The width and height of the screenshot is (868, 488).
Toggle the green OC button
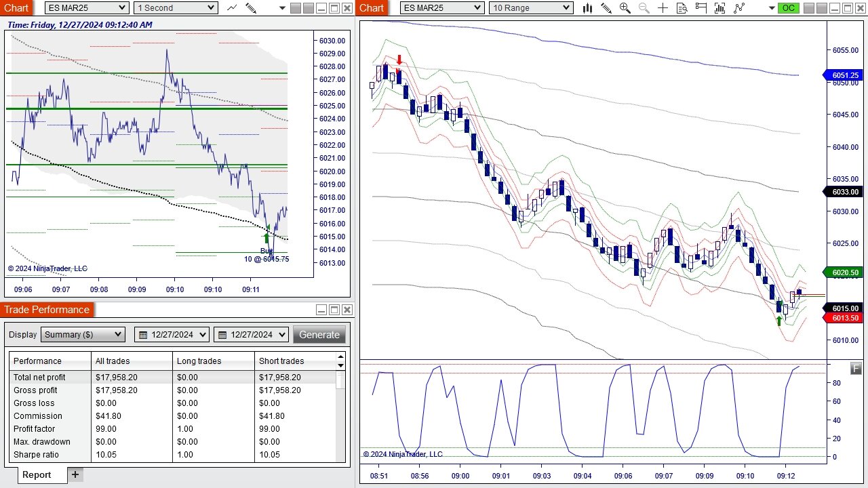point(788,8)
